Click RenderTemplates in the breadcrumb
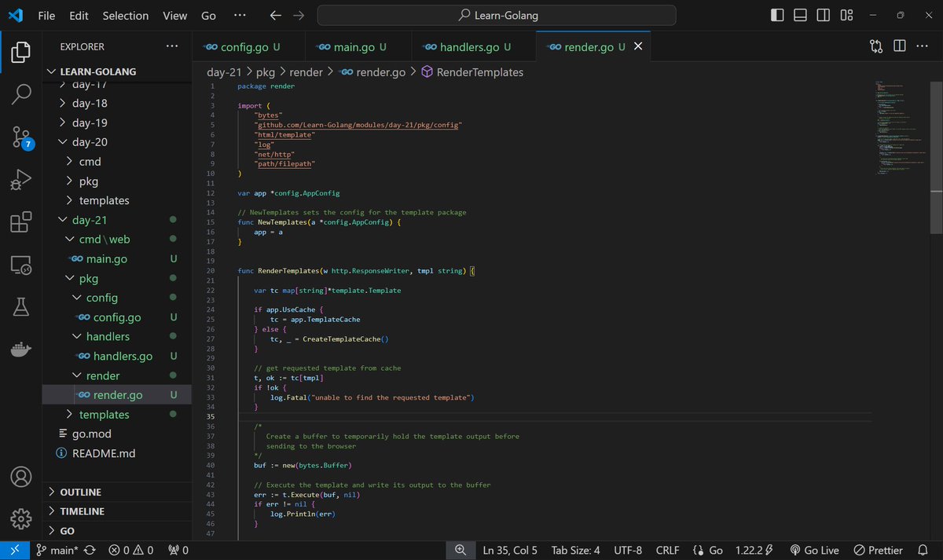Image resolution: width=943 pixels, height=560 pixels. pos(479,71)
